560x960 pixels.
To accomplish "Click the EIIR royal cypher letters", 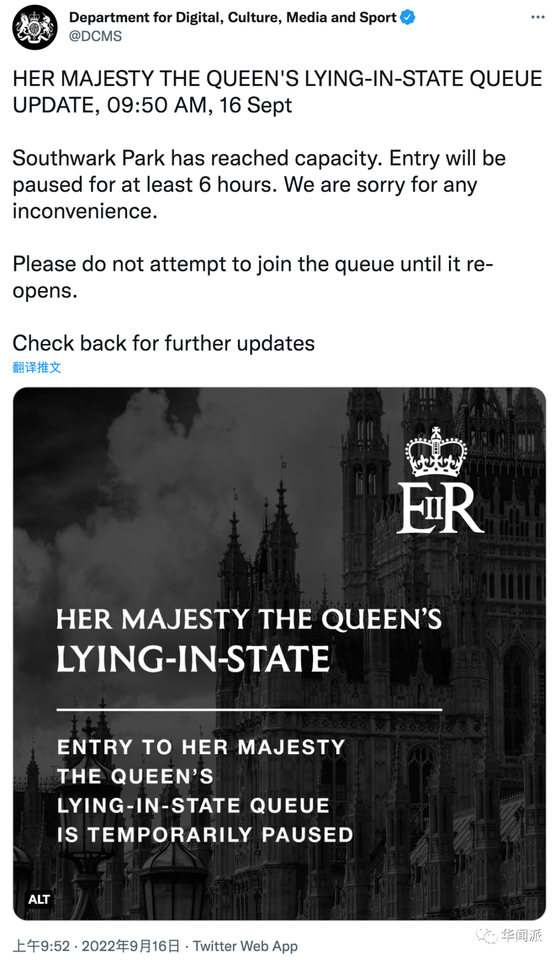I will [x=440, y=509].
